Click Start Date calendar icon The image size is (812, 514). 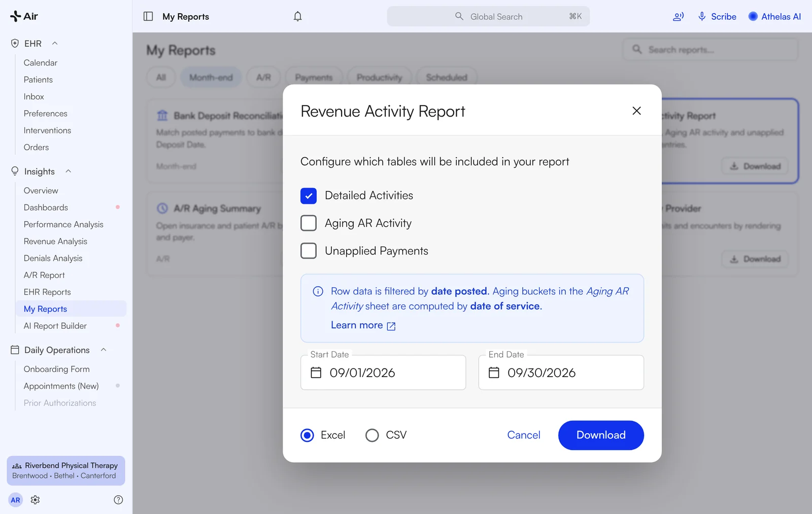(x=316, y=372)
